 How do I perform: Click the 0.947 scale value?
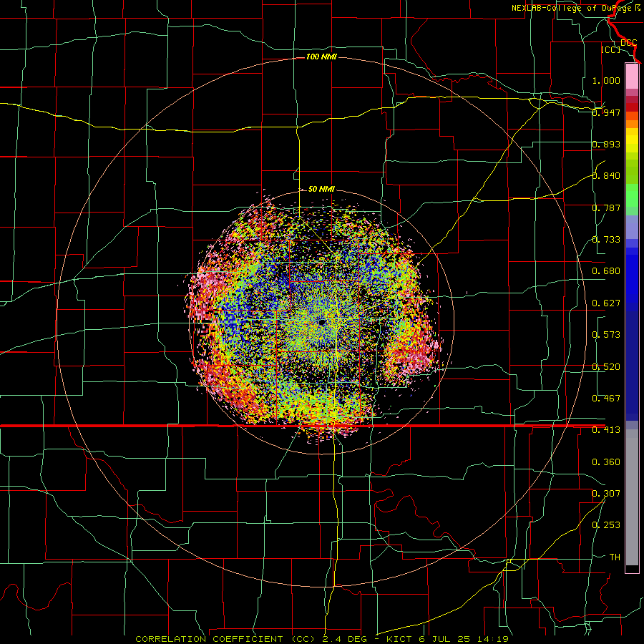[606, 112]
